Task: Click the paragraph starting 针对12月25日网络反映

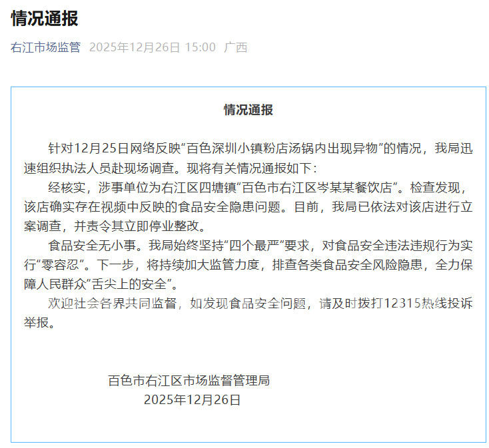Action: coord(248,158)
